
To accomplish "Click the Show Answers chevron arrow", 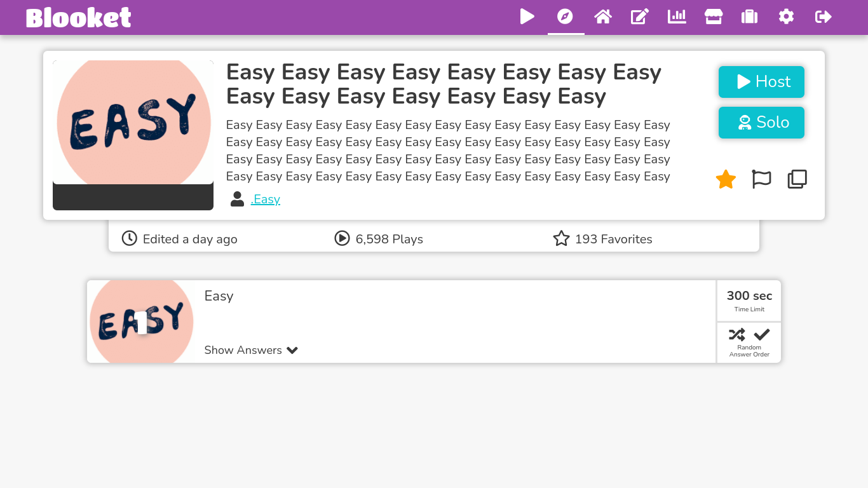I will tap(292, 350).
